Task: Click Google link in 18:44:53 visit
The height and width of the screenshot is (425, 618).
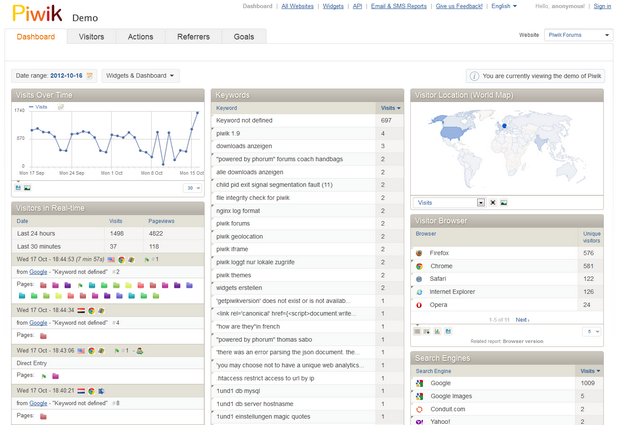Action: coord(38,272)
